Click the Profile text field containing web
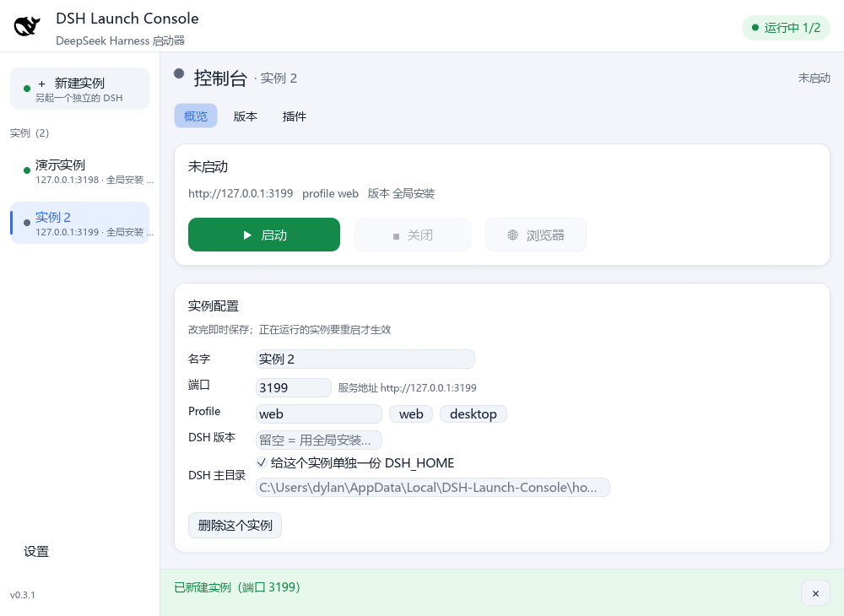Viewport: 844px width, 616px height. coord(319,413)
